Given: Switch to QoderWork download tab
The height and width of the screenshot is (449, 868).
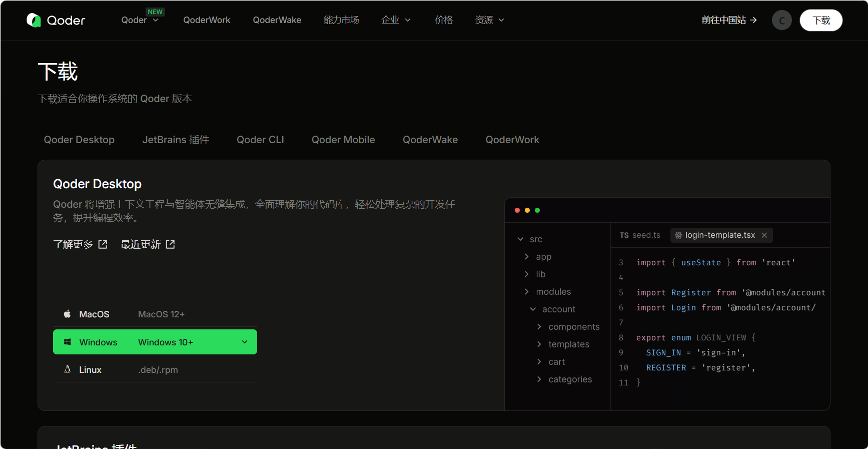Looking at the screenshot, I should 512,140.
